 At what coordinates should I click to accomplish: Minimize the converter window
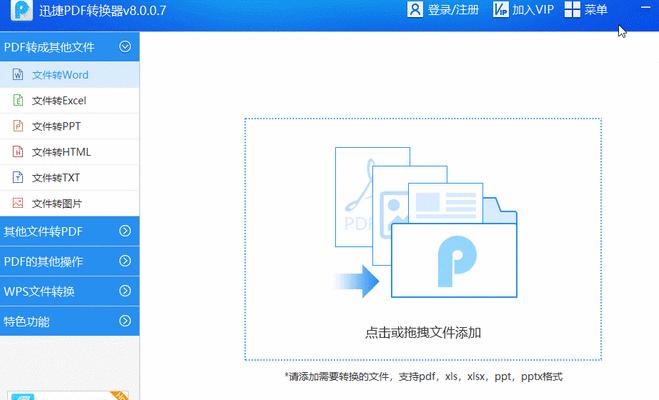646,8
